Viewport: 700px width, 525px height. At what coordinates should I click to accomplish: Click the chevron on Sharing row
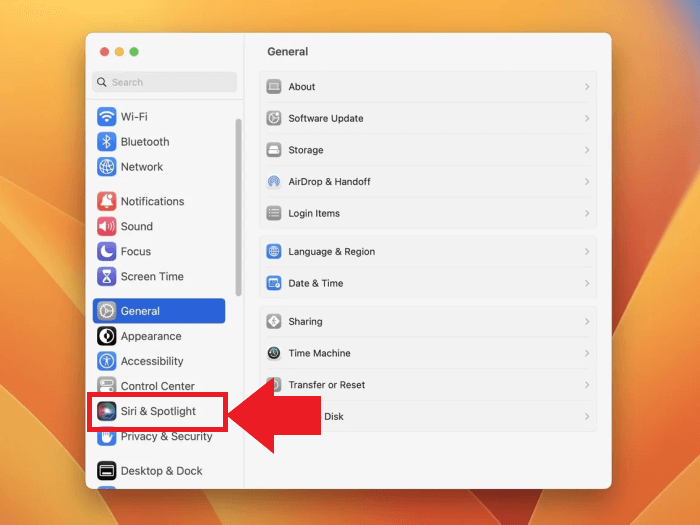click(x=587, y=321)
